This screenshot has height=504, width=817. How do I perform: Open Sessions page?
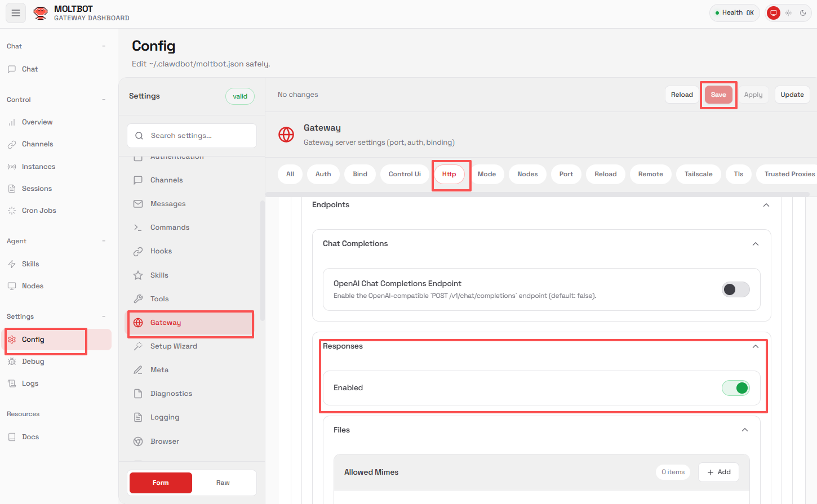click(56, 189)
